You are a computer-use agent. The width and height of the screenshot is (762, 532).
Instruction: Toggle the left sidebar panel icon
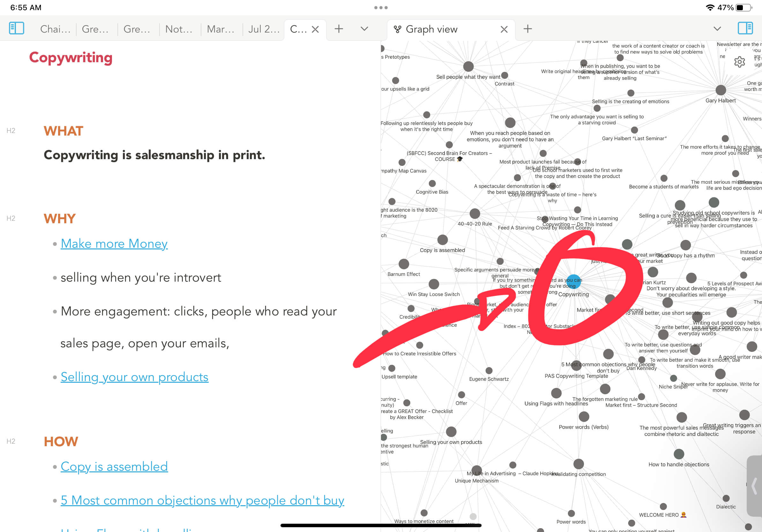click(16, 28)
